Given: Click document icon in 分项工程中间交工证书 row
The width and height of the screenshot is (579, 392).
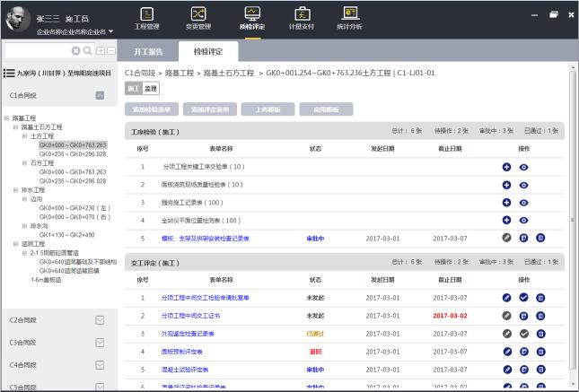Looking at the screenshot, I should coord(523,316).
